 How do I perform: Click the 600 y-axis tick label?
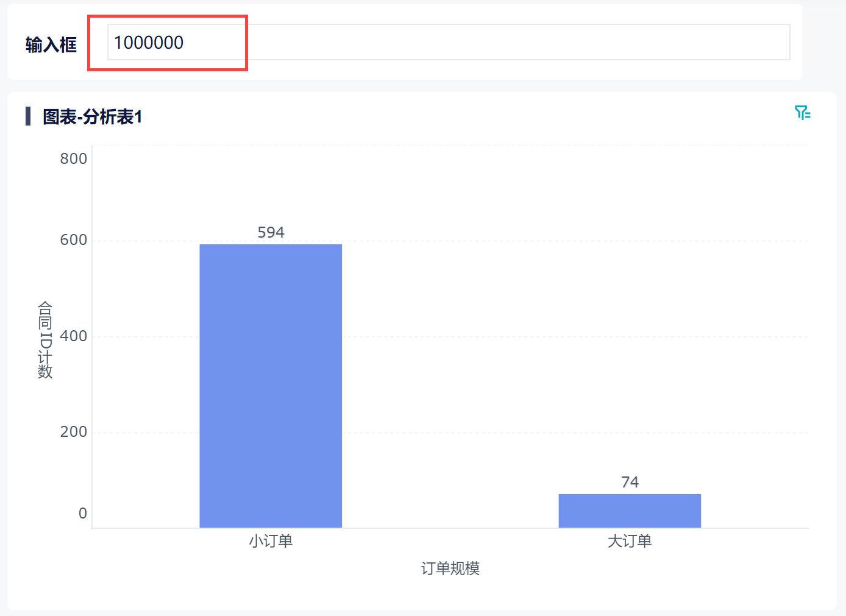coord(74,240)
